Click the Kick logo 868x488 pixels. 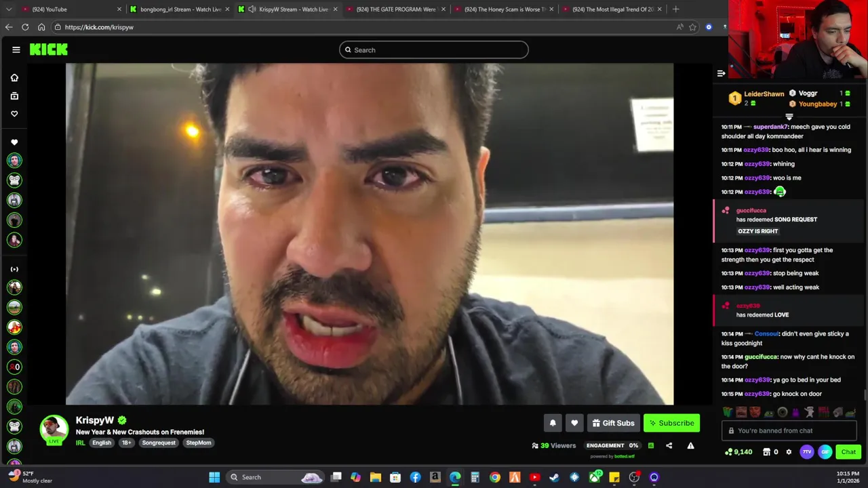click(x=49, y=49)
